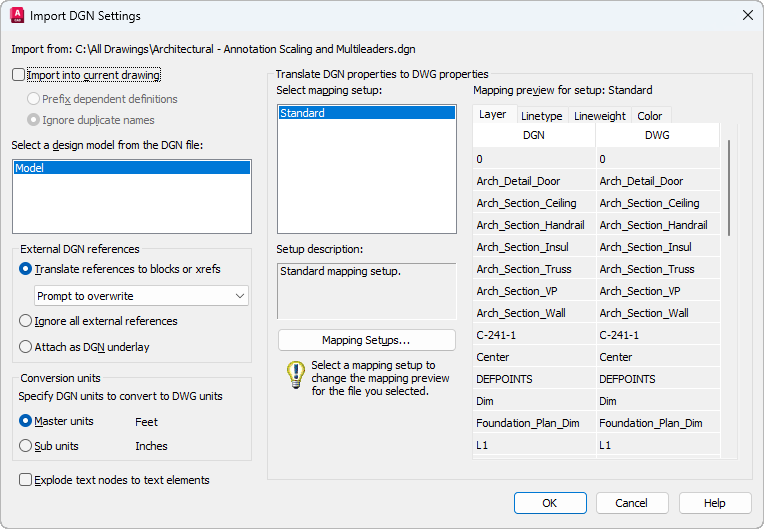Select Sub units radio button
This screenshot has width=764, height=529.
point(26,446)
